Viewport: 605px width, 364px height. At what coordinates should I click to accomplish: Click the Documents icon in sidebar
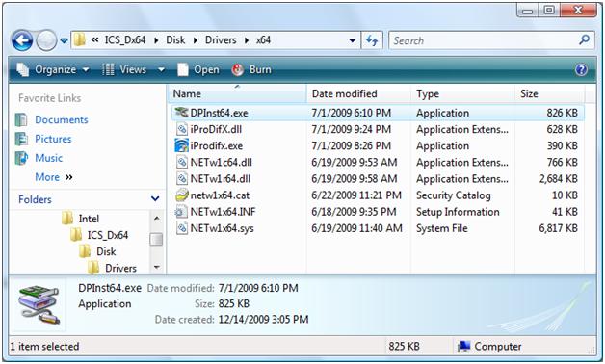tap(21, 120)
